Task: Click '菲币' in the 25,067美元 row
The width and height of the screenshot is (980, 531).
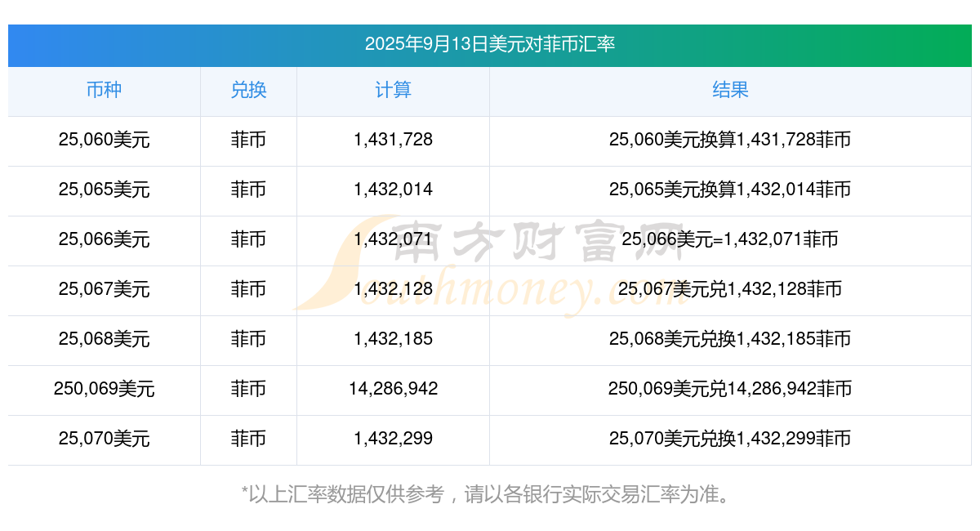Action: click(248, 289)
